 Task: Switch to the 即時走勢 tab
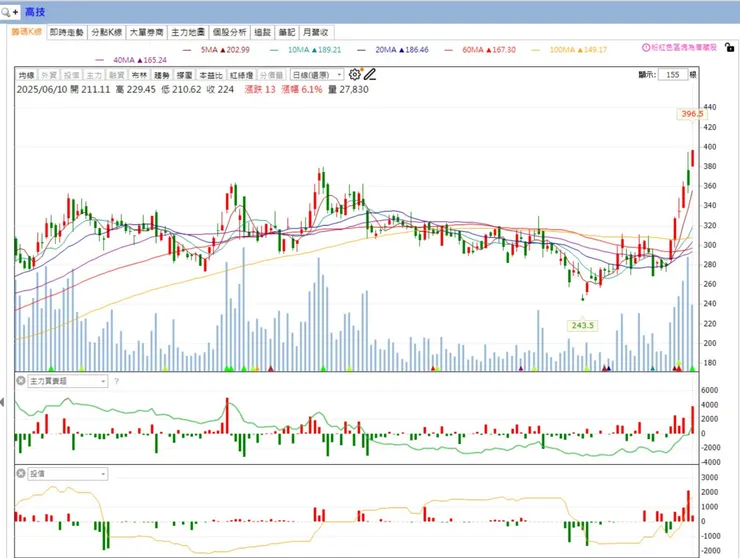click(x=67, y=32)
